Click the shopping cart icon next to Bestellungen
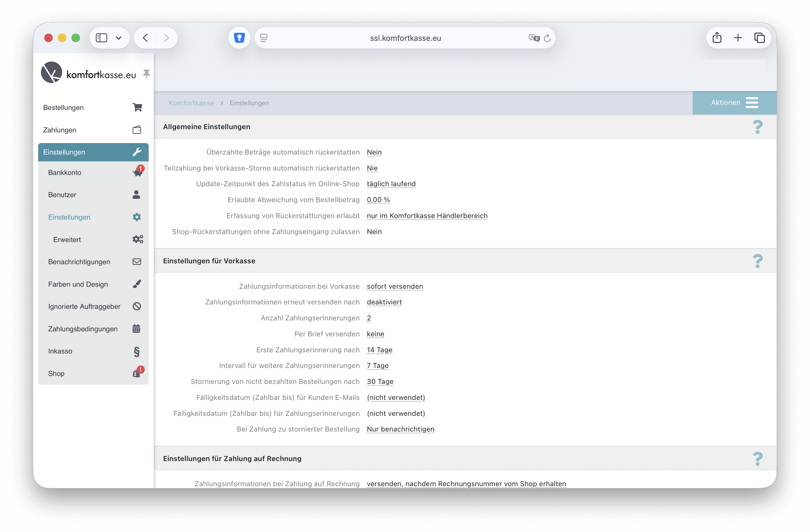The height and width of the screenshot is (532, 810). 137,108
